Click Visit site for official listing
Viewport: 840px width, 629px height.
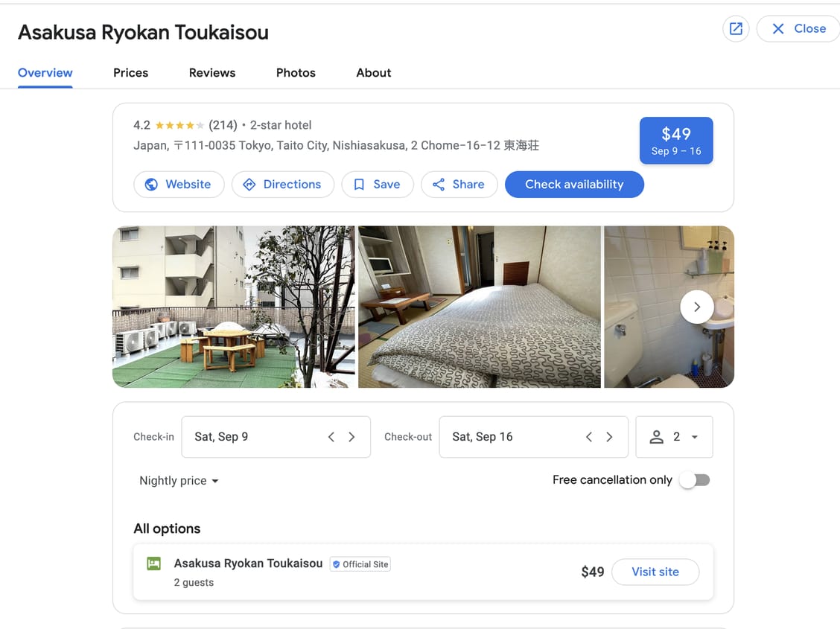(655, 572)
